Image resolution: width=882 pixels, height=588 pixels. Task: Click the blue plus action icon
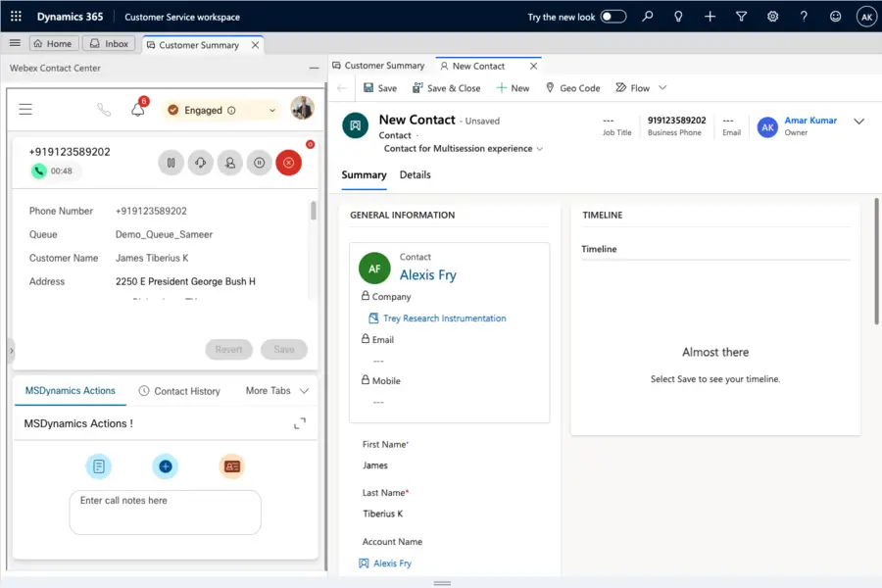click(x=166, y=466)
